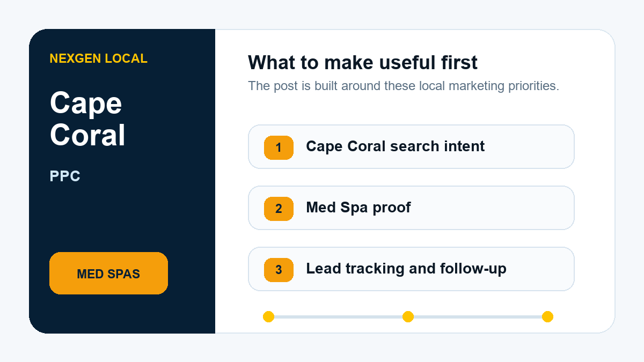The width and height of the screenshot is (644, 362).
Task: Click the NEXGEN LOCAL brand label
Action: tap(98, 58)
